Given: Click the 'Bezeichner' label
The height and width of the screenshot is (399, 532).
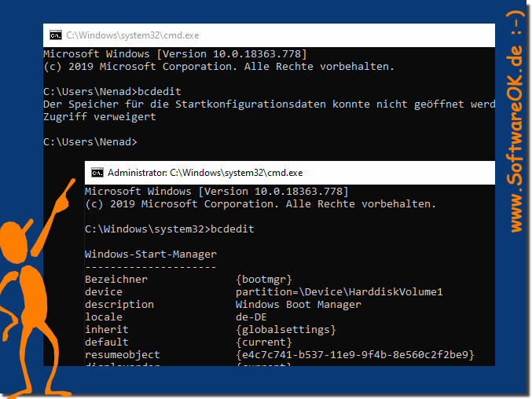Looking at the screenshot, I should 116,280.
